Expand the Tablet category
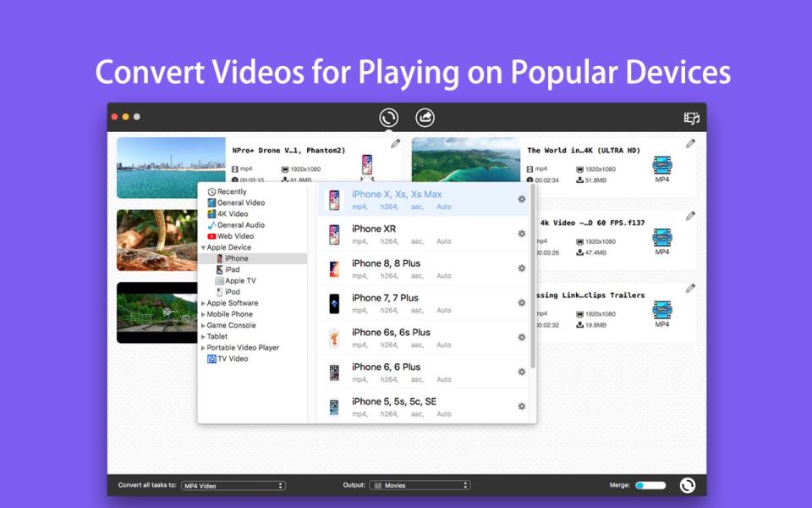 coord(203,337)
